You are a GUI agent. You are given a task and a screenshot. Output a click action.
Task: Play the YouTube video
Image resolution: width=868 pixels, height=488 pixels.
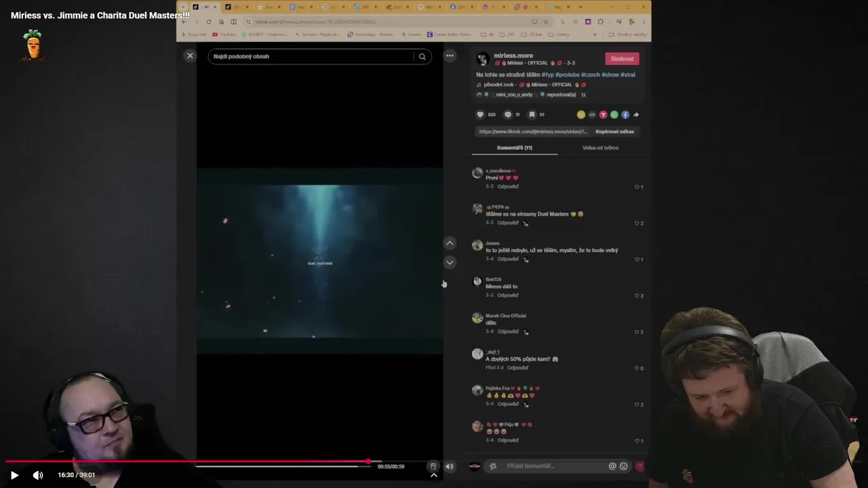14,475
